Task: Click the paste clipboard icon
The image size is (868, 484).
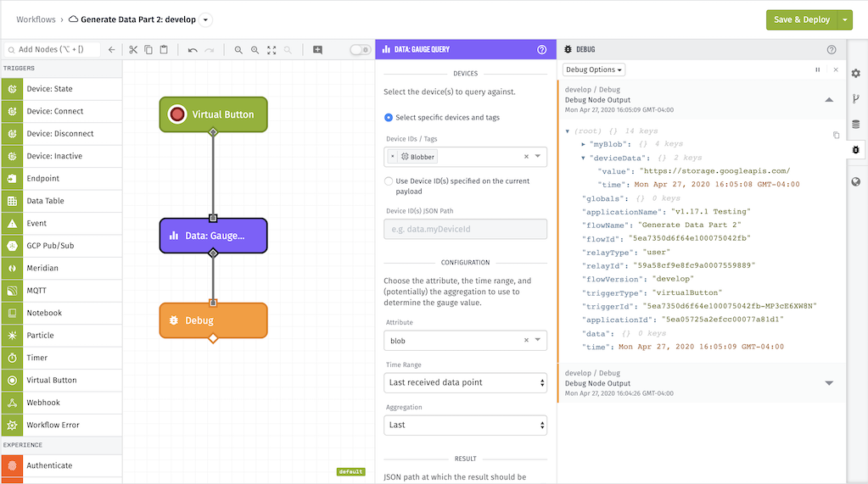Action: point(164,50)
